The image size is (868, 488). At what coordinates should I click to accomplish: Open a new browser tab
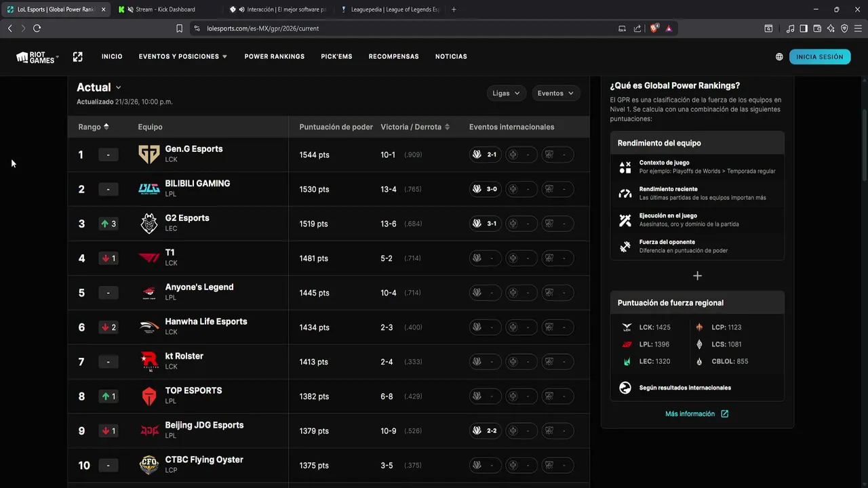coord(454,9)
